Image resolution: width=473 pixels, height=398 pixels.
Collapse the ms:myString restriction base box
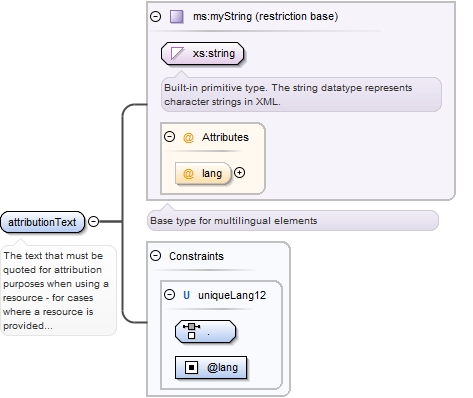click(156, 16)
